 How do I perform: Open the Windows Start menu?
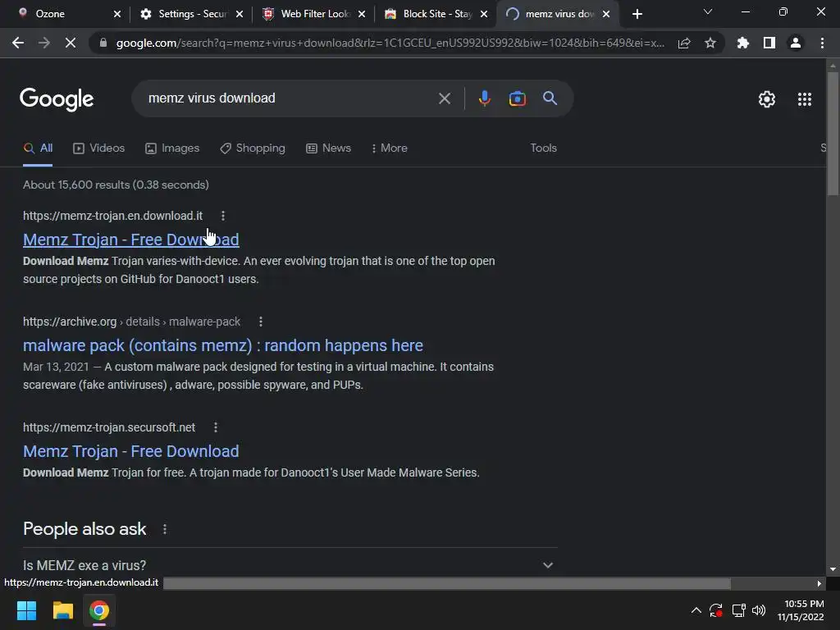pyautogui.click(x=26, y=610)
